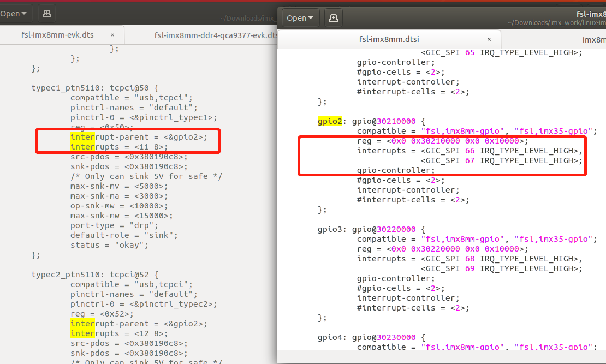This screenshot has width=606, height=364.
Task: Click reg = <0x52> line
Action: (102, 314)
